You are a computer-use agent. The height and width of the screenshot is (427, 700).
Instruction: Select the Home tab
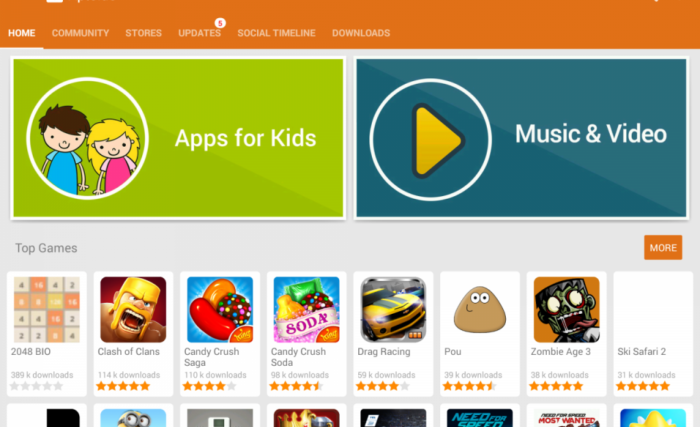pyautogui.click(x=21, y=33)
